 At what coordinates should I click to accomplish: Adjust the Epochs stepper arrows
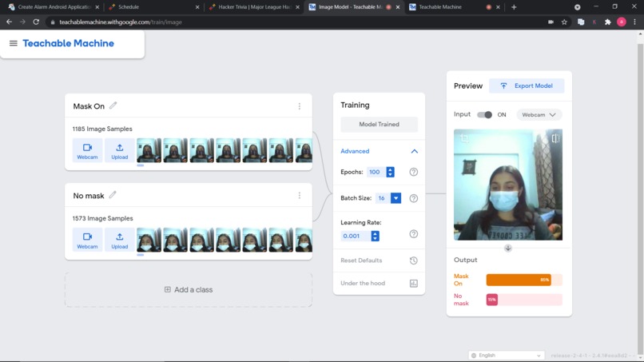coord(390,172)
